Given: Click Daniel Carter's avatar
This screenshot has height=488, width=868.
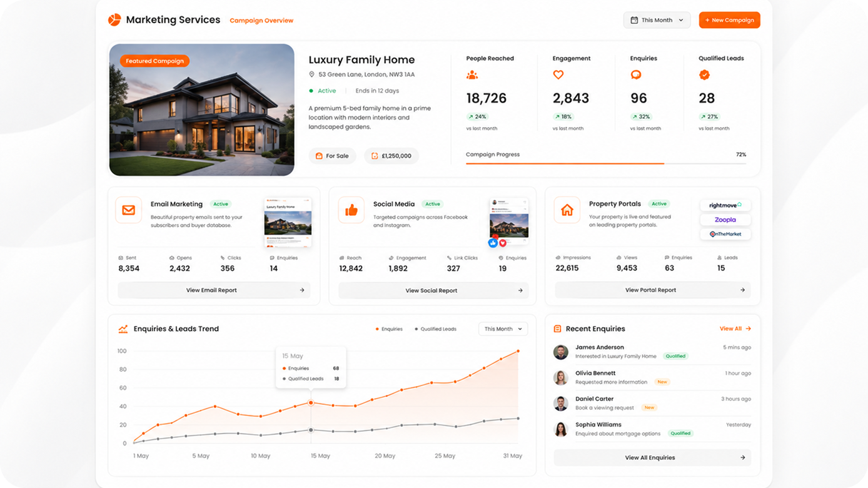Looking at the screenshot, I should 561,403.
